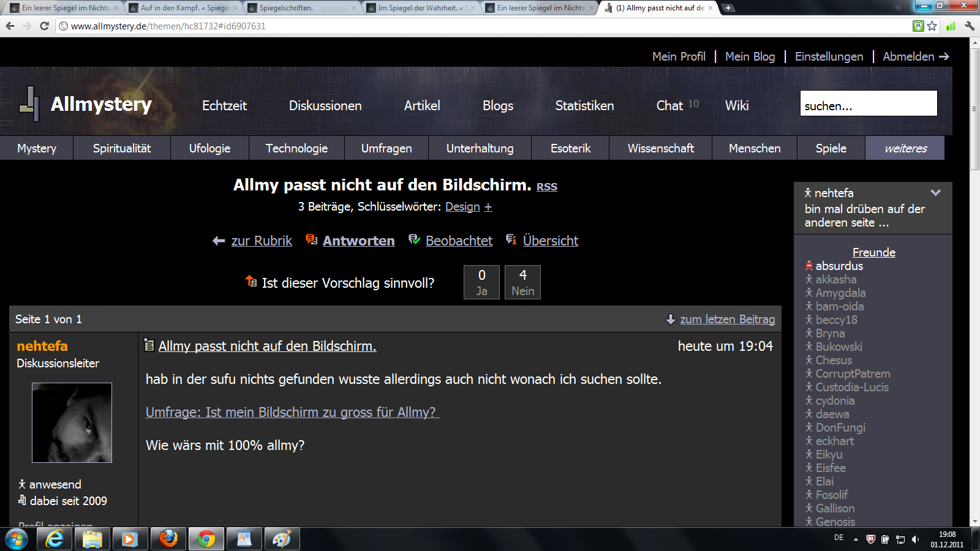Open Windows Media Player from taskbar
This screenshot has height=551, width=980.
pyautogui.click(x=130, y=539)
